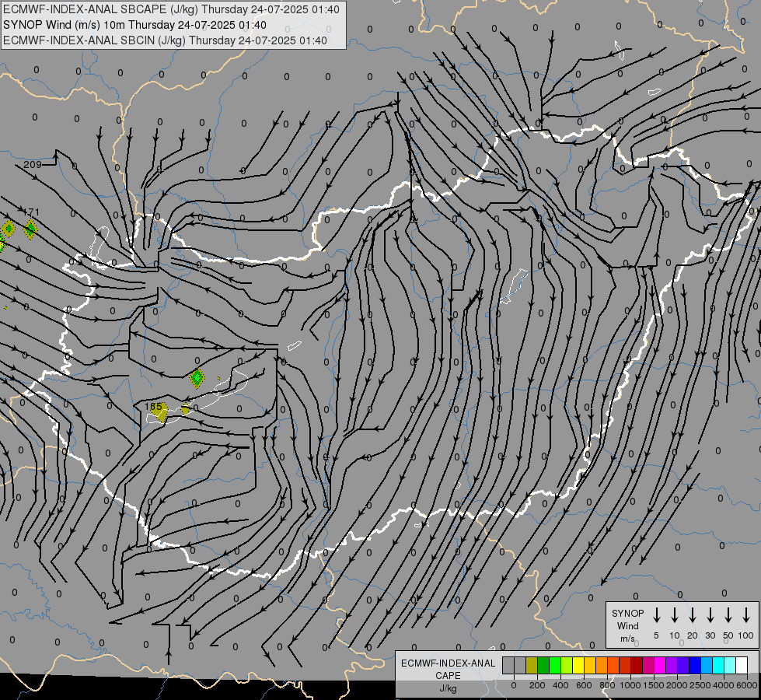Click the SYNOP Wind 10m title line
Screen dimensions: 761x700
pyautogui.click(x=134, y=25)
